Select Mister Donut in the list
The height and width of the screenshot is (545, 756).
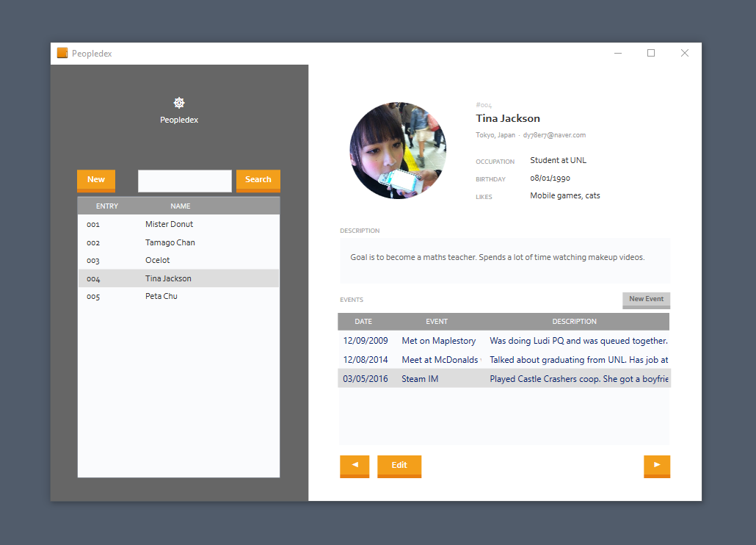click(170, 224)
